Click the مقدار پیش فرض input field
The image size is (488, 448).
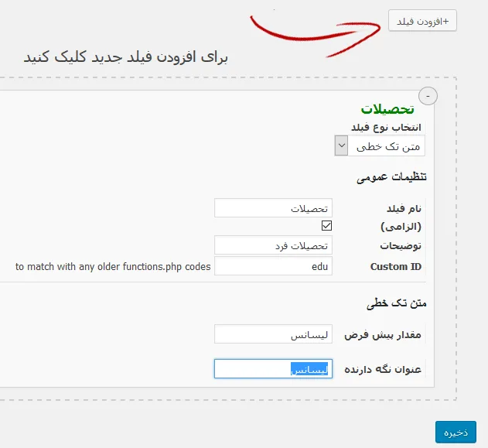[273, 334]
